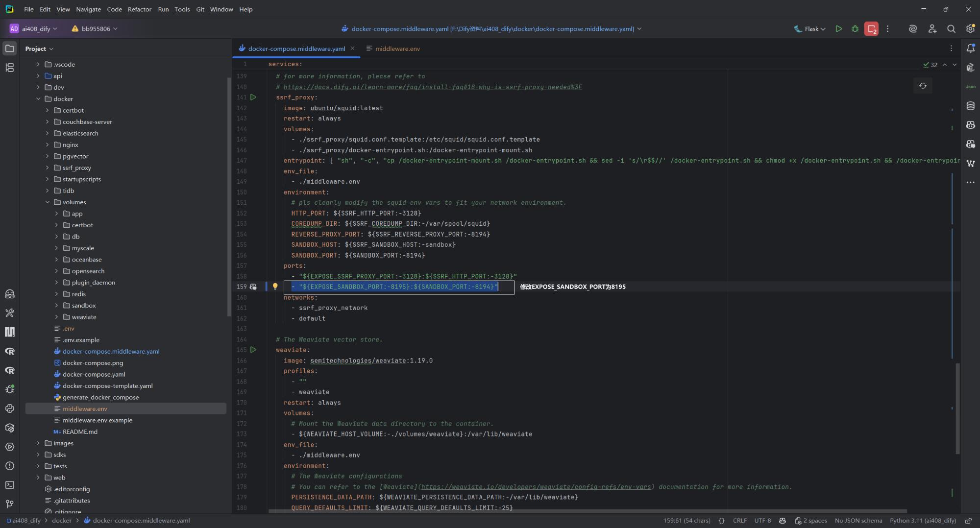Open the Search Everywhere magnifier
The height and width of the screenshot is (528, 980).
951,29
